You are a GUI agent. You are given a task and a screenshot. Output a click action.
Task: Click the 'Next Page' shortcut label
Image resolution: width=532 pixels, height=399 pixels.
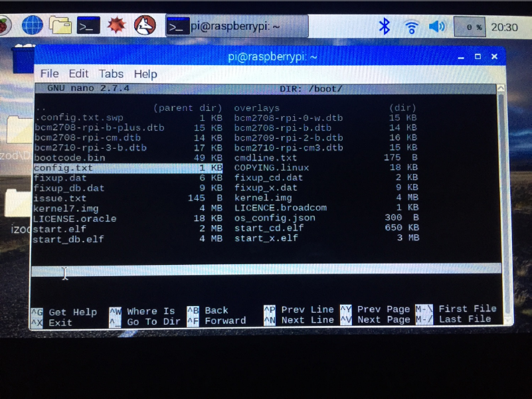[x=383, y=319]
